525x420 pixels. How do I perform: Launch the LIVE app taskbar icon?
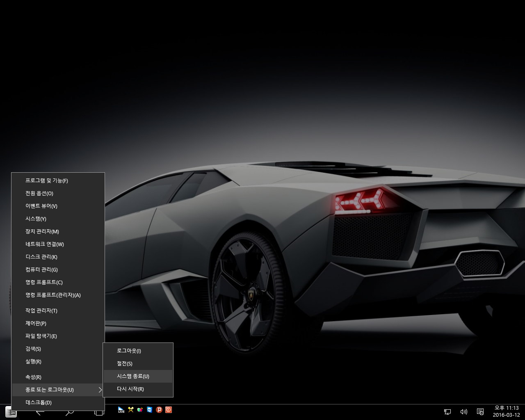[121, 409]
